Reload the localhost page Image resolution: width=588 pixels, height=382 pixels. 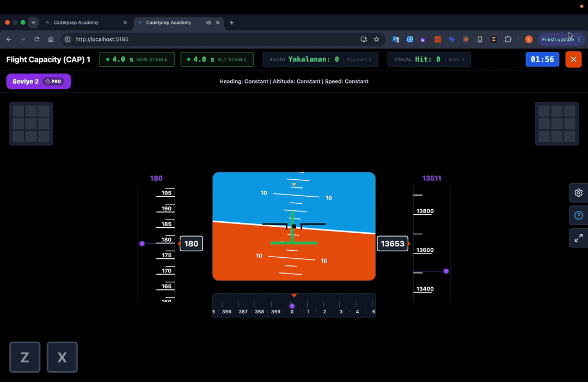click(37, 39)
